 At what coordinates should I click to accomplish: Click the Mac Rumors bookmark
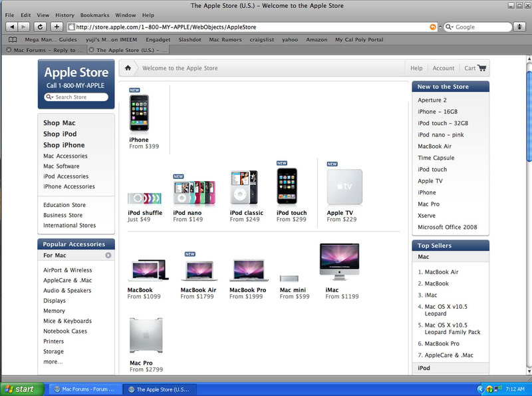225,40
